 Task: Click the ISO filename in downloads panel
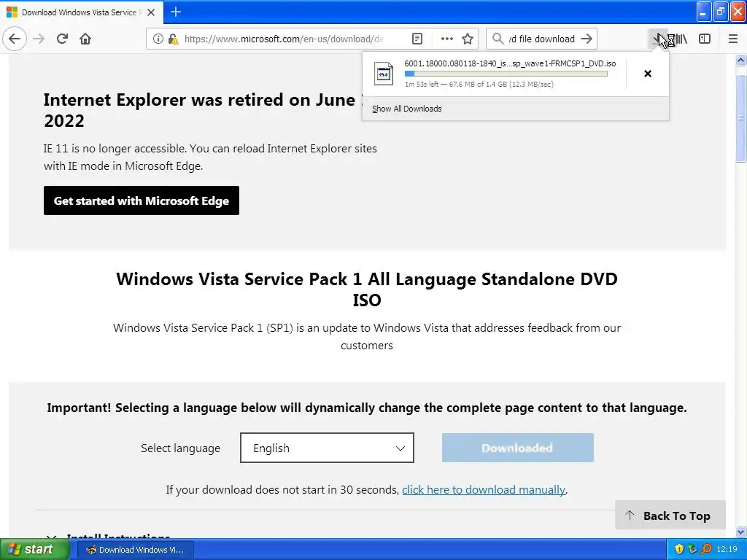[510, 63]
